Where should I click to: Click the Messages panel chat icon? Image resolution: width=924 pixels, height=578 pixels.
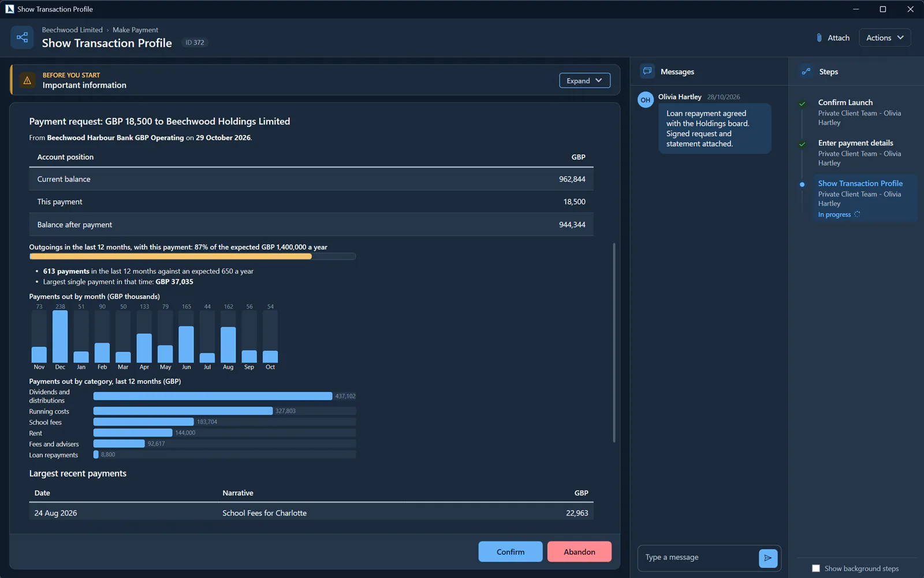click(x=647, y=71)
